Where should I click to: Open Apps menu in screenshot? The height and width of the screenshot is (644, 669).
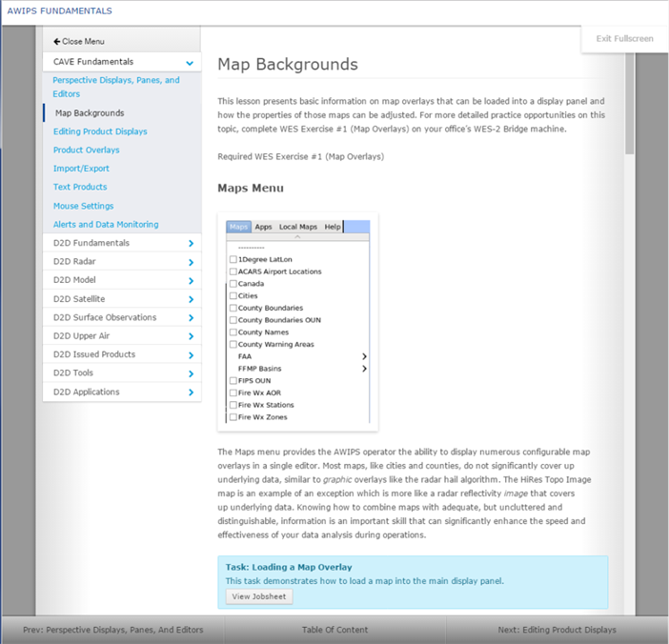point(263,227)
